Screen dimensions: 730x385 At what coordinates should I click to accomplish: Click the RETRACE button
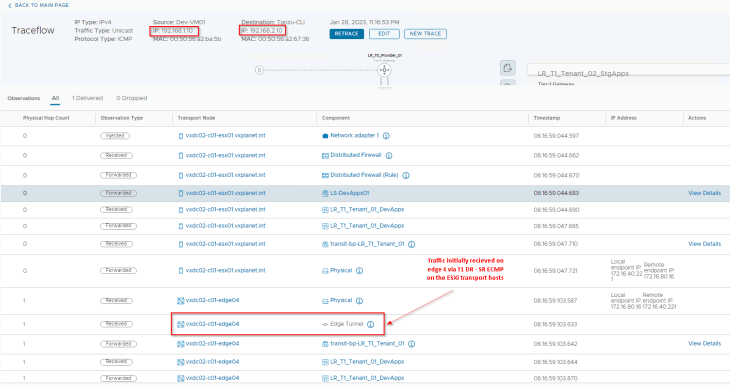point(346,34)
